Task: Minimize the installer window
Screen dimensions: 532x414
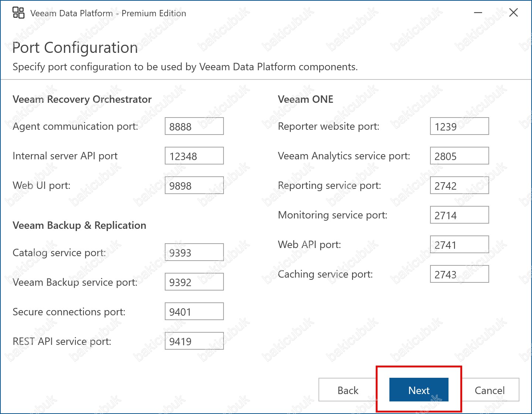Action: coord(478,13)
